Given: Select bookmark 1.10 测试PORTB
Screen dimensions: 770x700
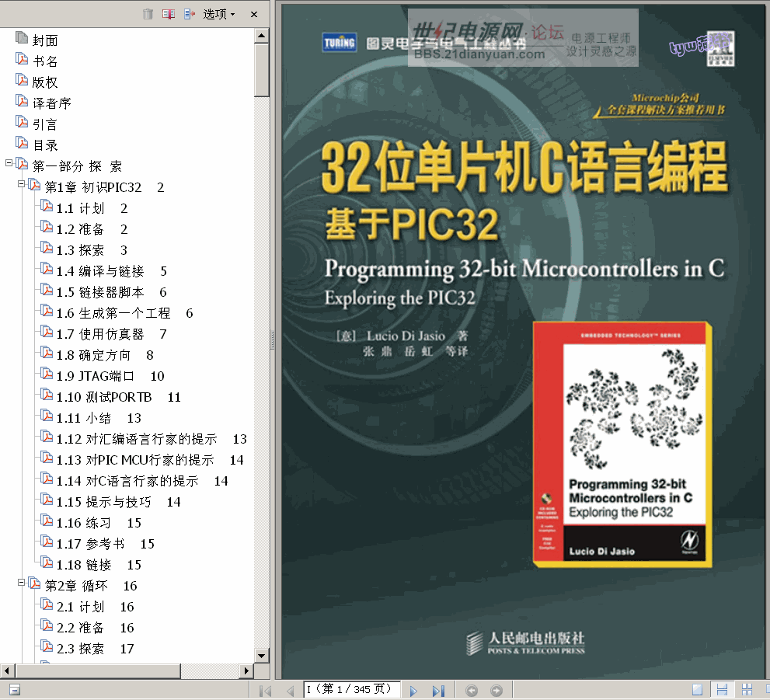Looking at the screenshot, I should click(x=119, y=397).
